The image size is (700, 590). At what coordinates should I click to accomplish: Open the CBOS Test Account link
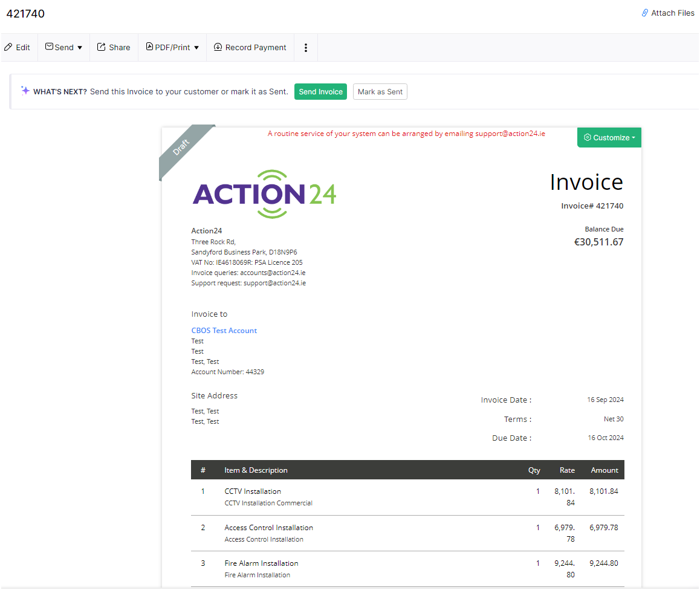(x=224, y=331)
